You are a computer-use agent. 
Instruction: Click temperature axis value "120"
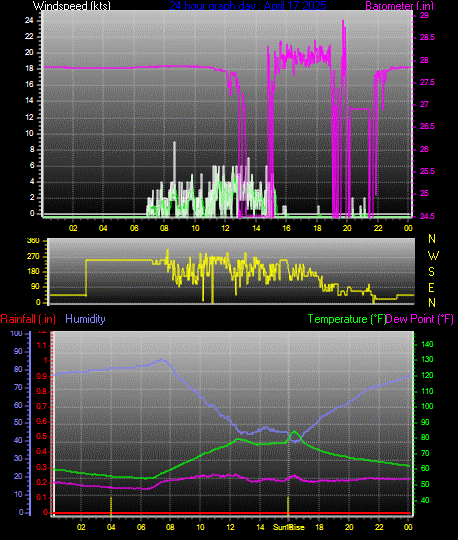coord(427,375)
